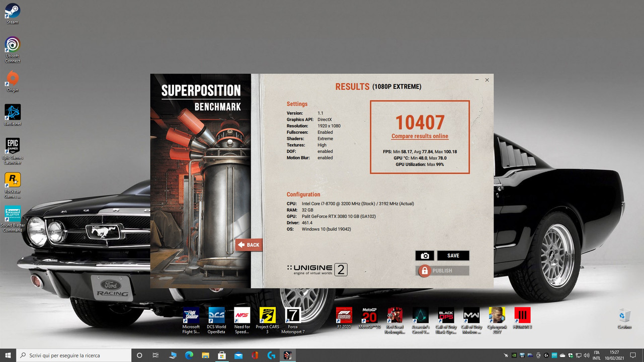Launch the Microsoft Flight Simulator shortcut

(x=191, y=321)
